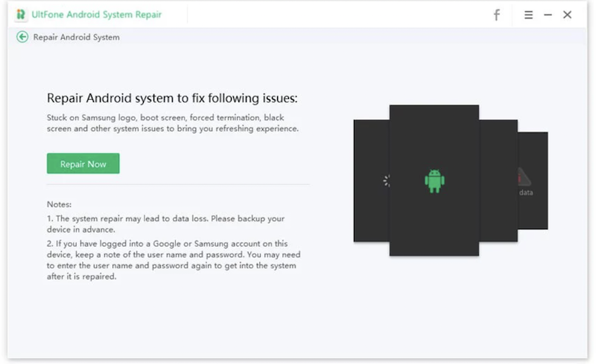Screen dimensions: 596x364
Task: Click the Stuck on Samsung logo description
Action: pos(173,123)
